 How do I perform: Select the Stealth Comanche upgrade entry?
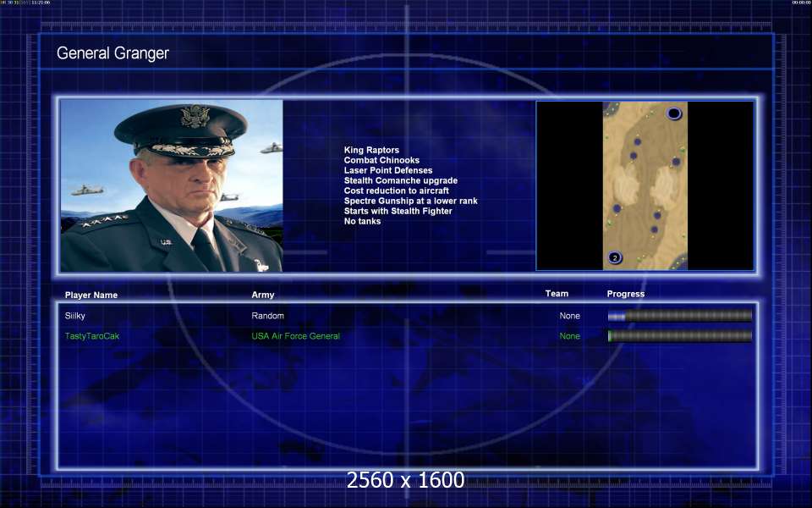pos(400,180)
